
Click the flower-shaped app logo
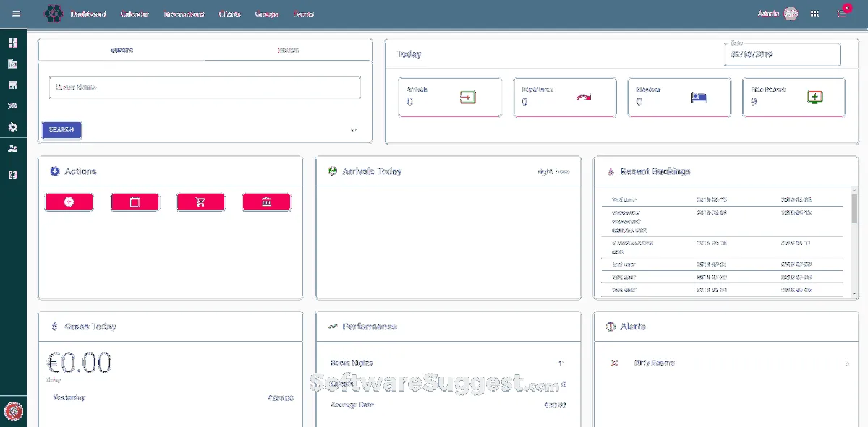[54, 14]
